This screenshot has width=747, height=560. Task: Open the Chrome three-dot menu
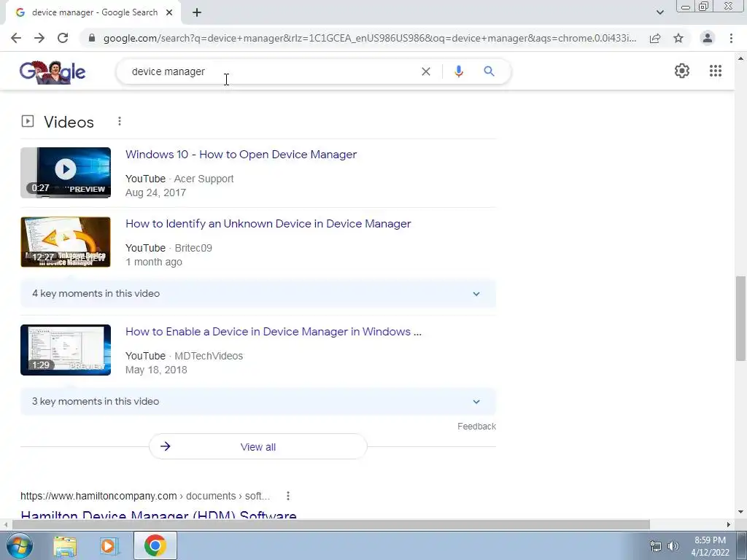pyautogui.click(x=731, y=38)
